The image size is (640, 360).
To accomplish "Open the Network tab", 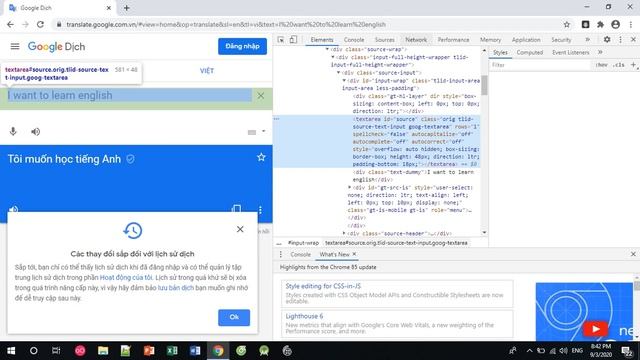I will [416, 40].
